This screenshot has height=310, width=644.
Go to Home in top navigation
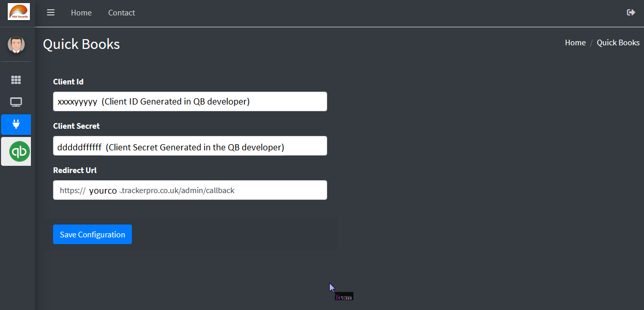(81, 13)
